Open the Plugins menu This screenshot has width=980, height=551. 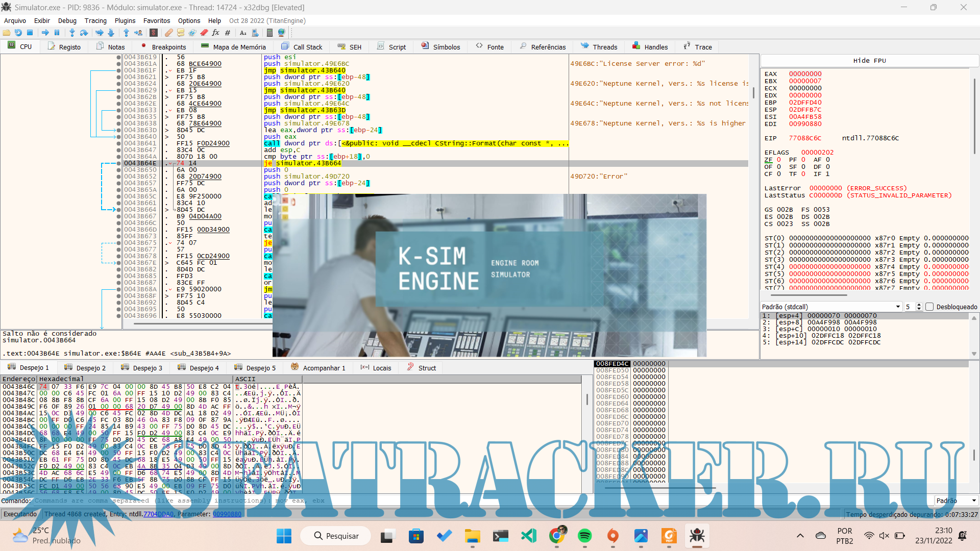pyautogui.click(x=125, y=20)
